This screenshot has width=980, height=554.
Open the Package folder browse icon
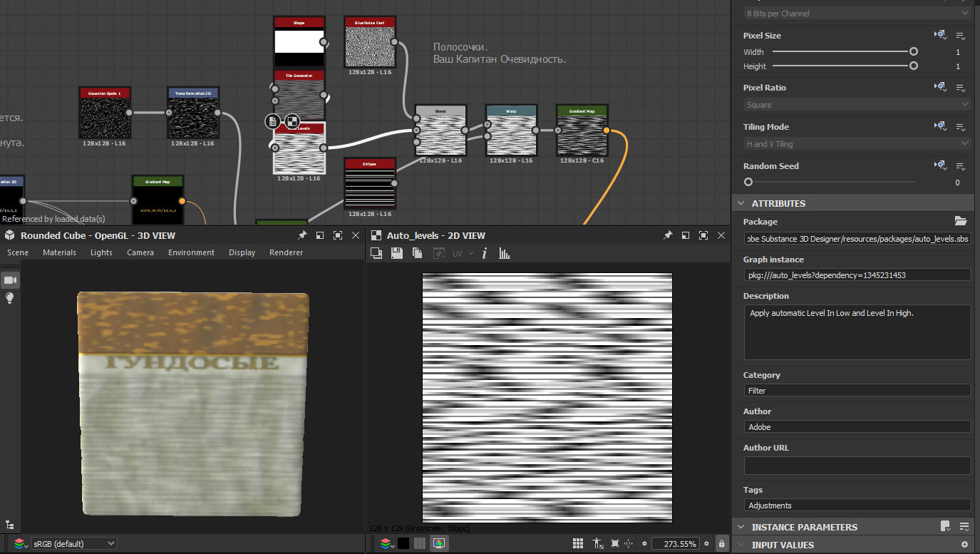tap(961, 221)
